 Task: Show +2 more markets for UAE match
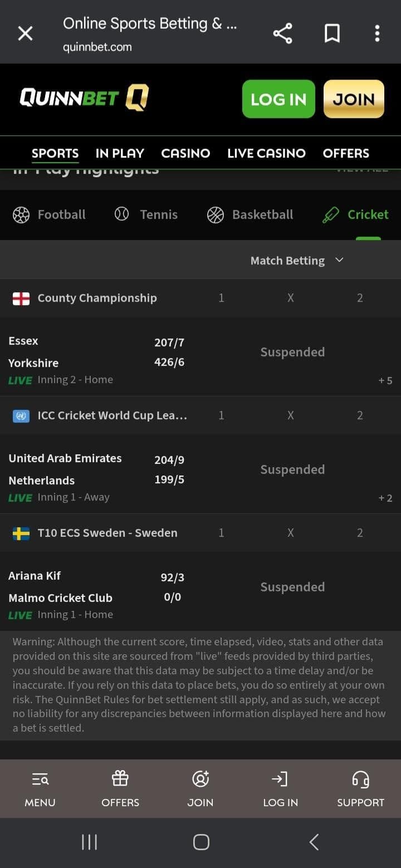click(x=385, y=498)
